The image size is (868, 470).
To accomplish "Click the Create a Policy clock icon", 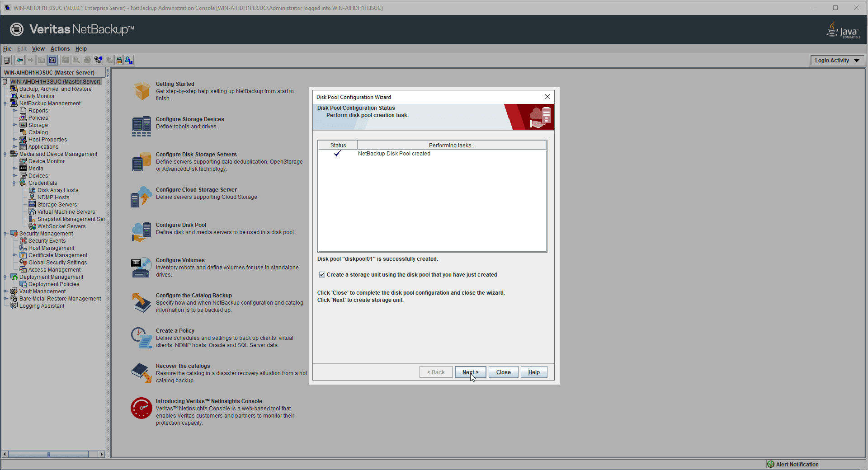I will point(142,338).
